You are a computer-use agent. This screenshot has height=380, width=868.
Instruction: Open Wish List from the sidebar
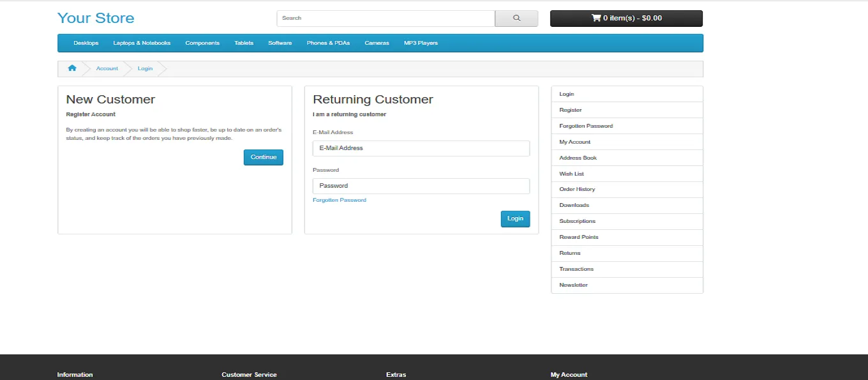click(572, 174)
